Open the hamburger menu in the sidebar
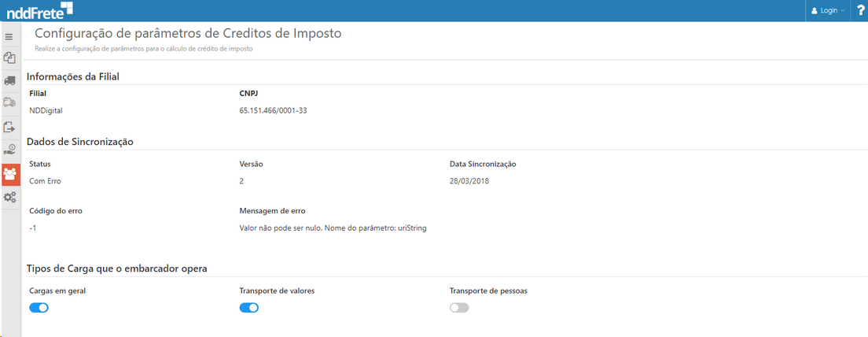 [x=9, y=37]
